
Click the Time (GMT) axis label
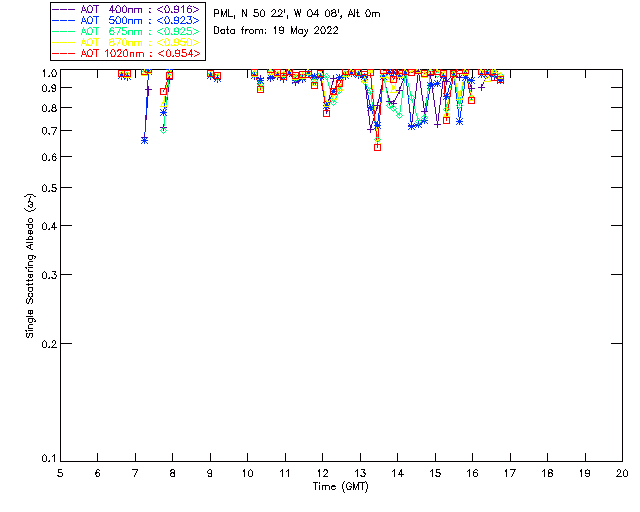[x=340, y=487]
